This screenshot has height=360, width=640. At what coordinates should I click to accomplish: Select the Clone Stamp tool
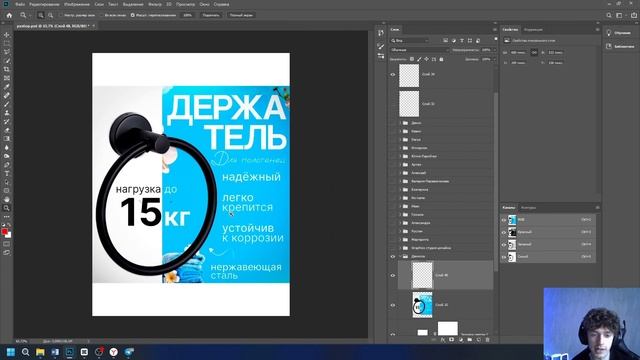point(7,113)
